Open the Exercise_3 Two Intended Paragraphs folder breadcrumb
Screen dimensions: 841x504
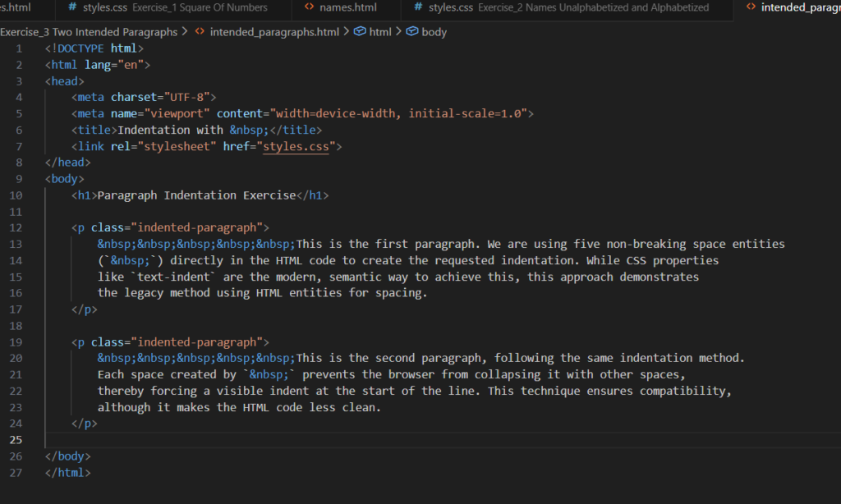[88, 32]
